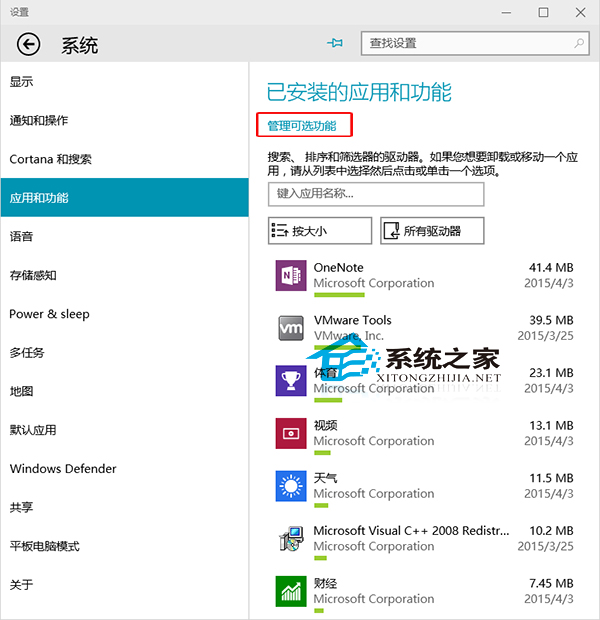Click the OneNote app icon
This screenshot has height=620, width=600.
coord(291,275)
